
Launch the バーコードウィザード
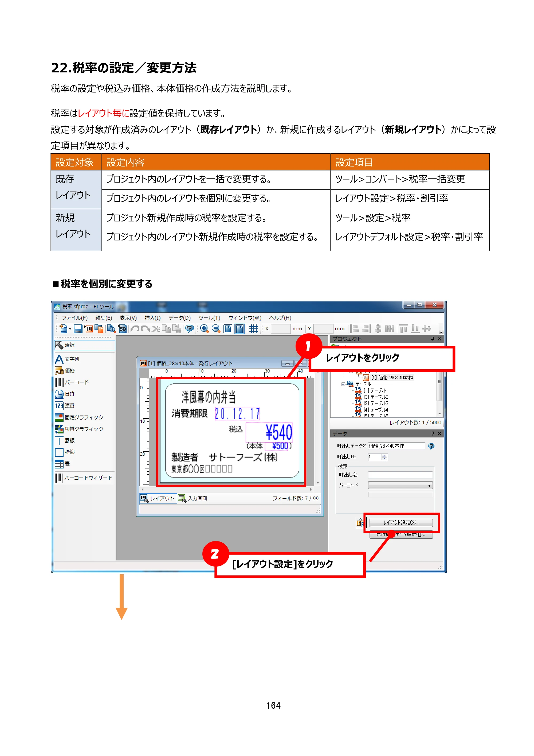(x=84, y=478)
